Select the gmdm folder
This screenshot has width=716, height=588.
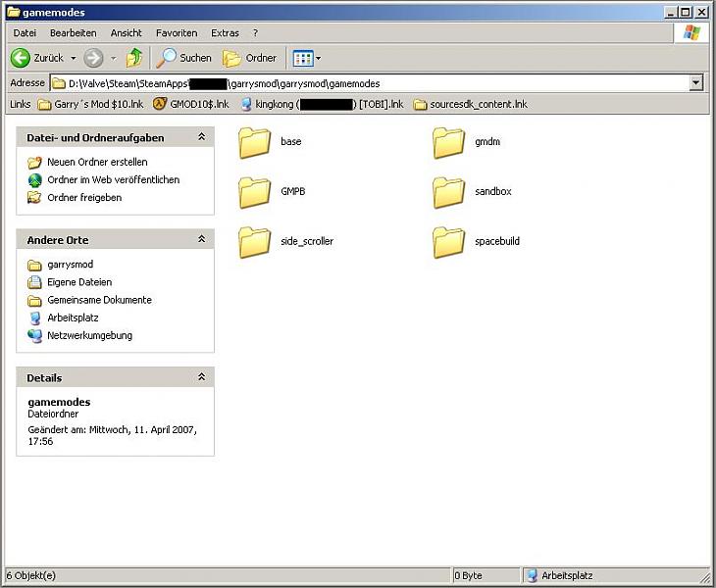tap(450, 142)
